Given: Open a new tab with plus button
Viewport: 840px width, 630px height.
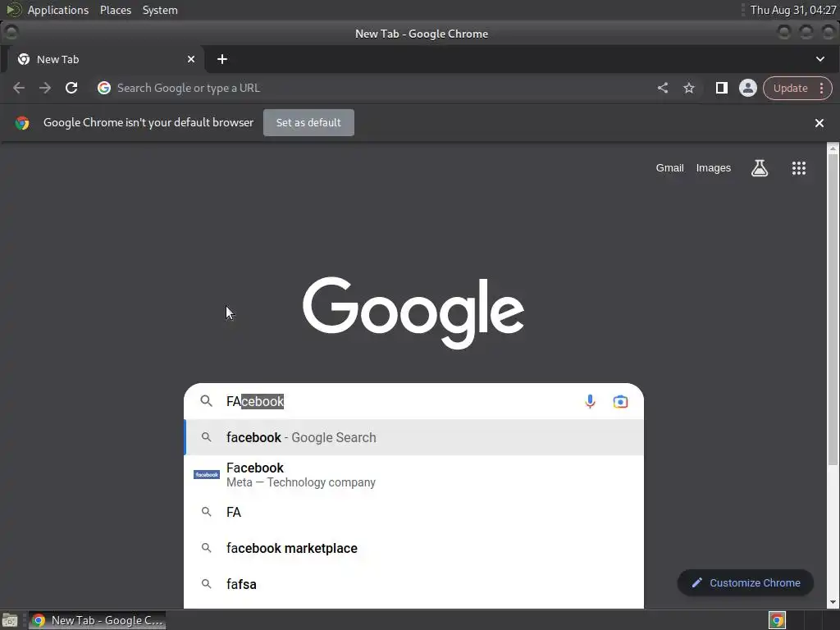Looking at the screenshot, I should pos(222,59).
